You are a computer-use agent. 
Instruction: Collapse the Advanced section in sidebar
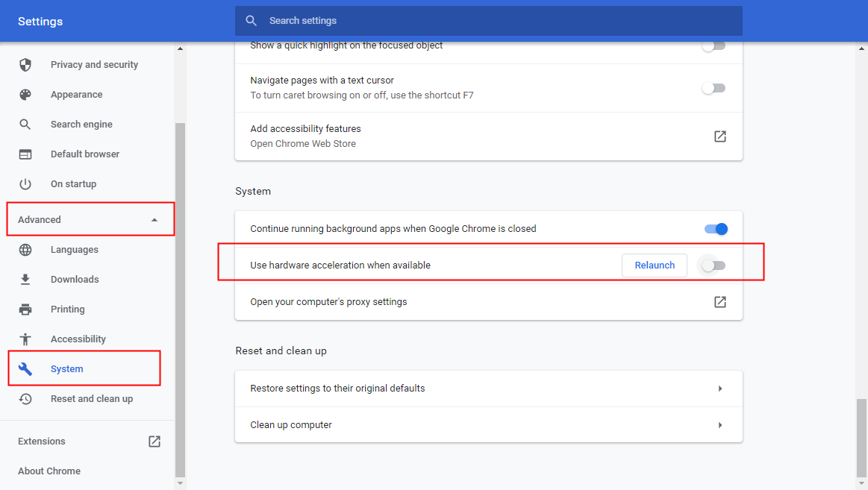tap(154, 220)
